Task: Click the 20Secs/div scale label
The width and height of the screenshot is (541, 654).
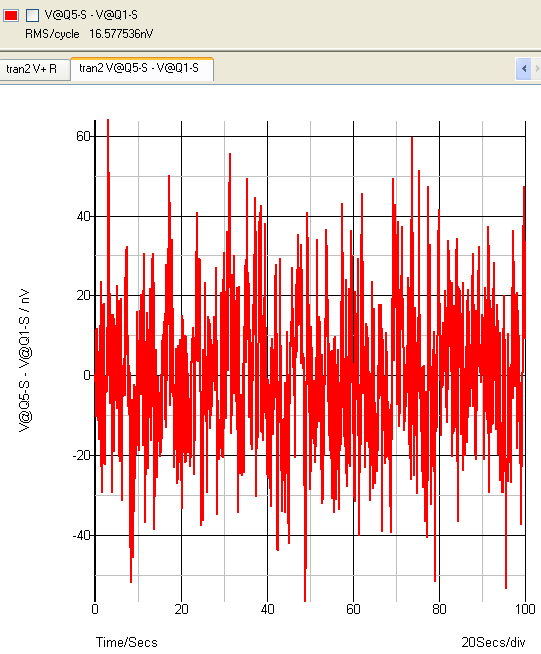Action: pyautogui.click(x=493, y=642)
